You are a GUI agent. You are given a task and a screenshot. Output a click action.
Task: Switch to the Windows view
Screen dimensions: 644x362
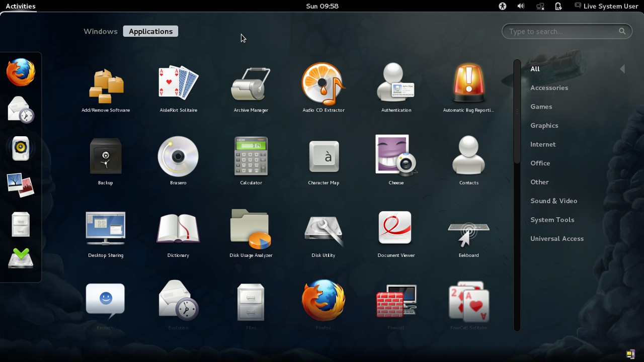click(x=101, y=31)
